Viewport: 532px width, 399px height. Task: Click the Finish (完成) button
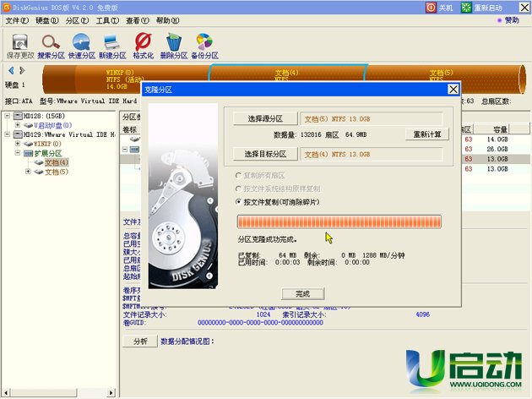302,293
